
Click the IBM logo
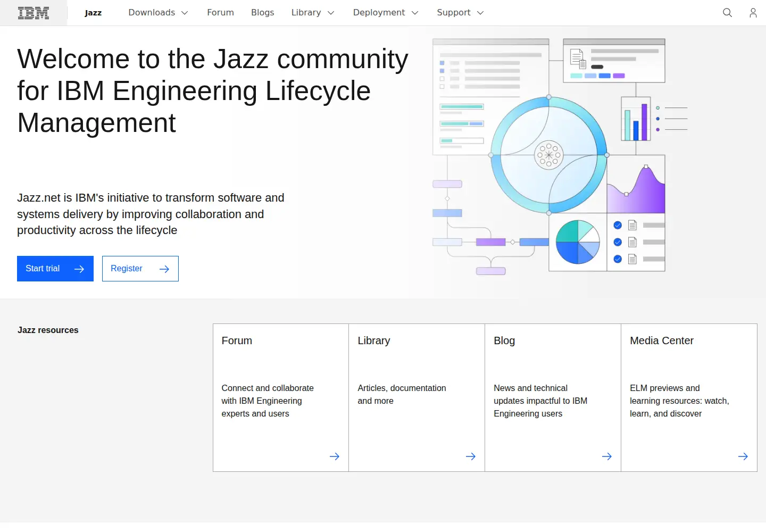(34, 13)
